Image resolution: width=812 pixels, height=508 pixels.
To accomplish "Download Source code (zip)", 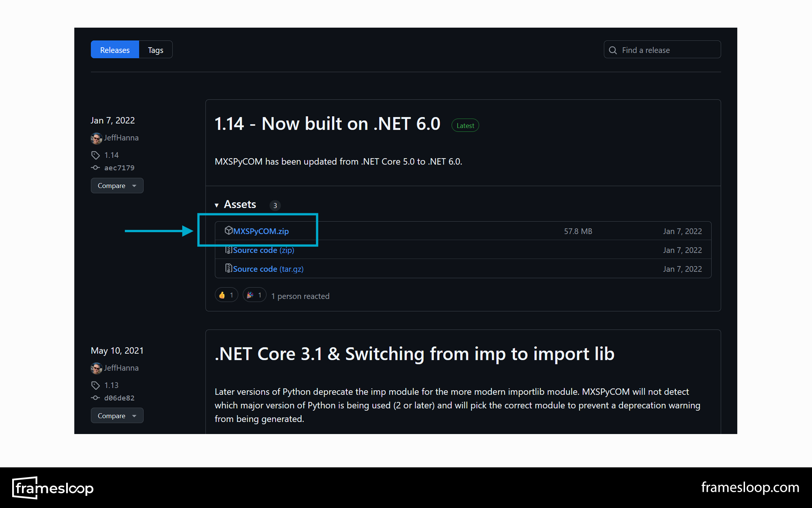I will point(263,250).
